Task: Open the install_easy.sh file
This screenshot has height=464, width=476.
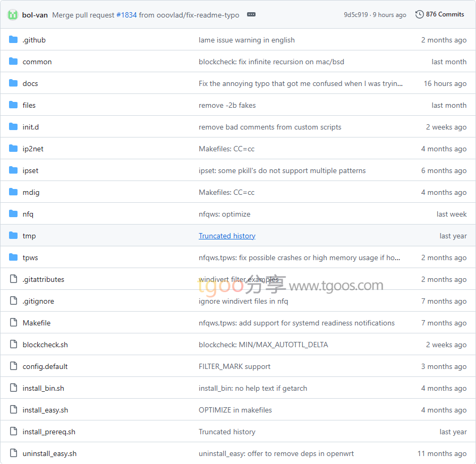Action: (x=45, y=410)
